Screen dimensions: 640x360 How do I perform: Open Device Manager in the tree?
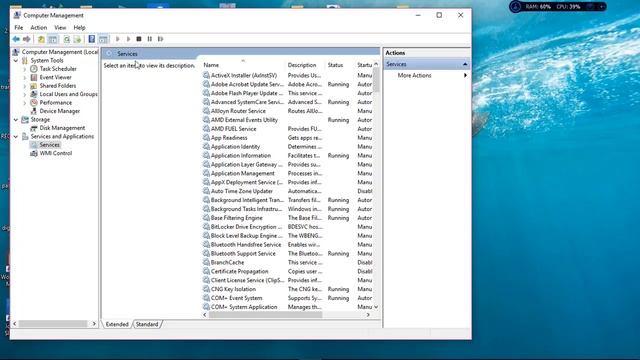60,111
